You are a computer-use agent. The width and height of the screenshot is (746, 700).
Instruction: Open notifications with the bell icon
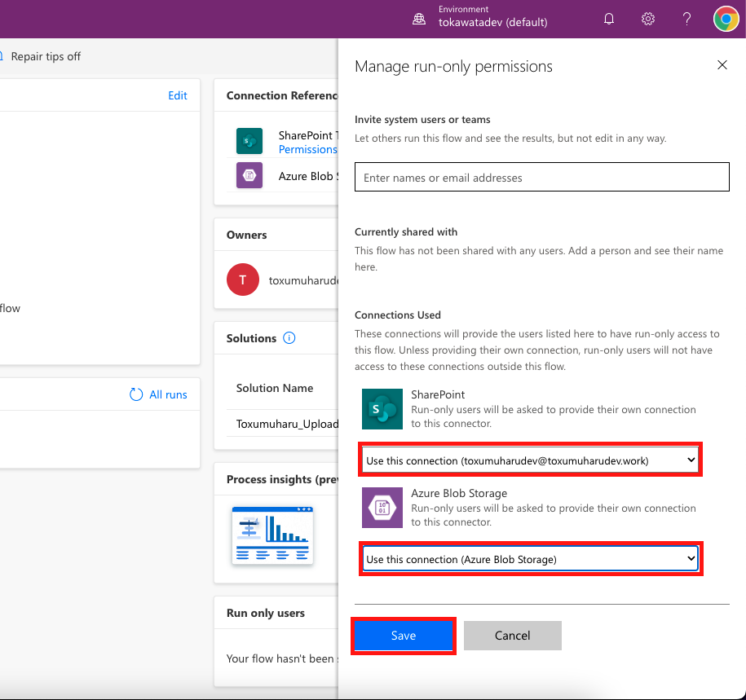coord(608,18)
